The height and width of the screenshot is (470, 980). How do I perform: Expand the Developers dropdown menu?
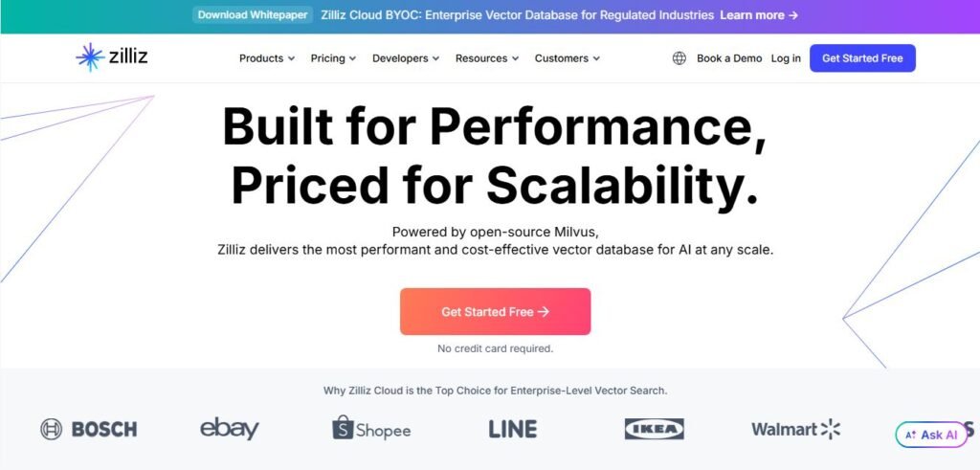[406, 58]
